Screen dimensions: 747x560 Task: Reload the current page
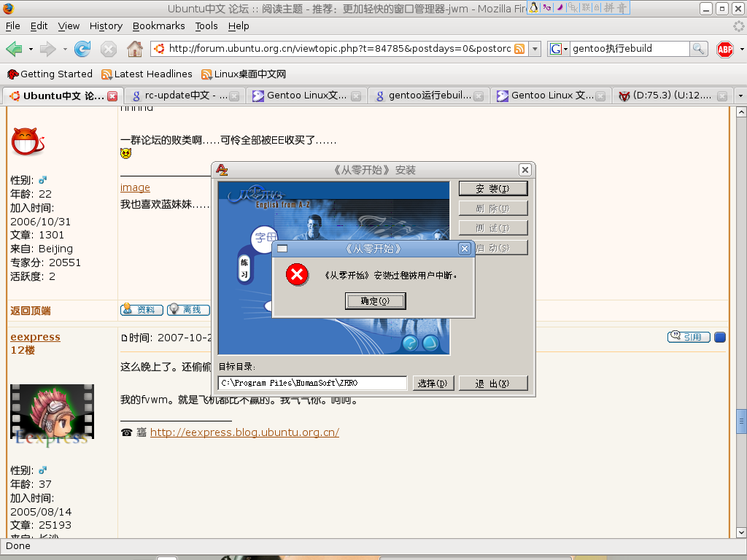point(82,49)
